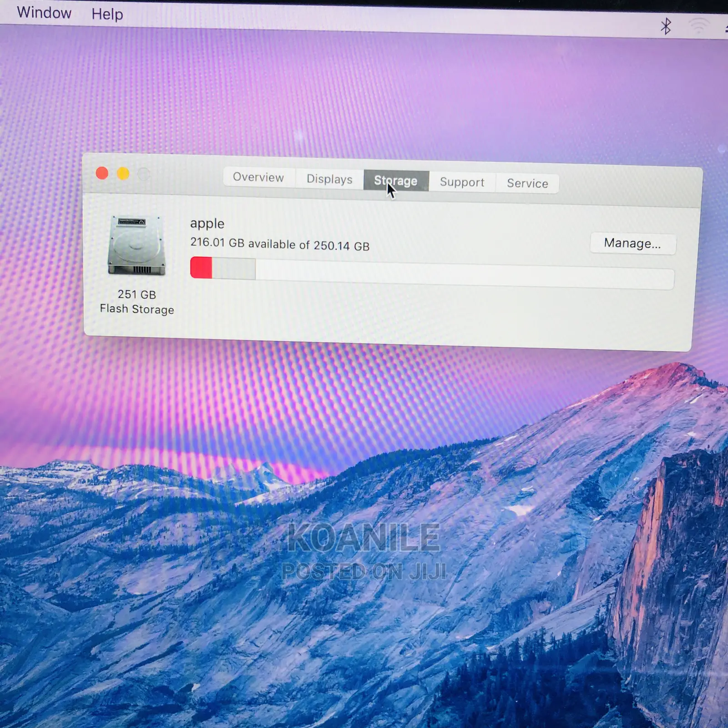Click the Wi-Fi status icon
The width and height of the screenshot is (728, 728).
[699, 26]
